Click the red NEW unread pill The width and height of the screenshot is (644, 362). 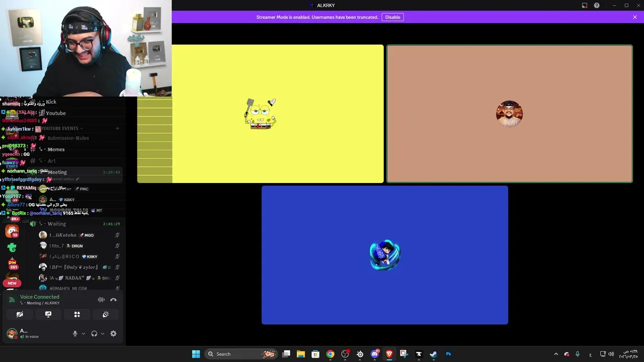(x=12, y=283)
